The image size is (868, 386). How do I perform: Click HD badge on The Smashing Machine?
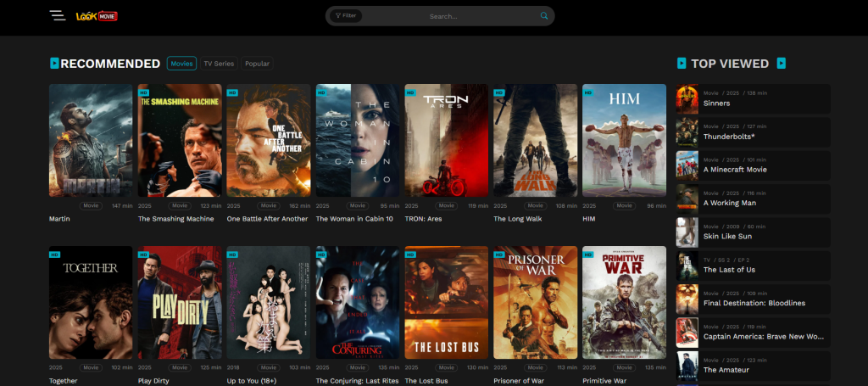(x=143, y=92)
